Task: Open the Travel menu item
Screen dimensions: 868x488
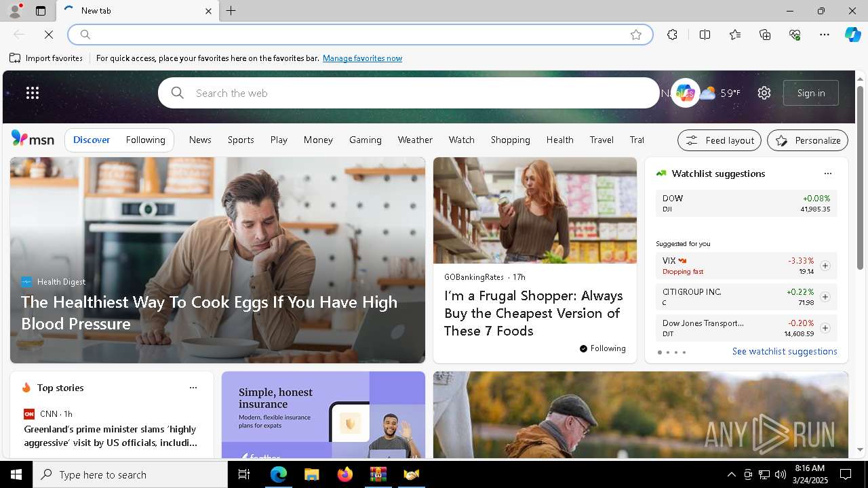Action: point(601,140)
